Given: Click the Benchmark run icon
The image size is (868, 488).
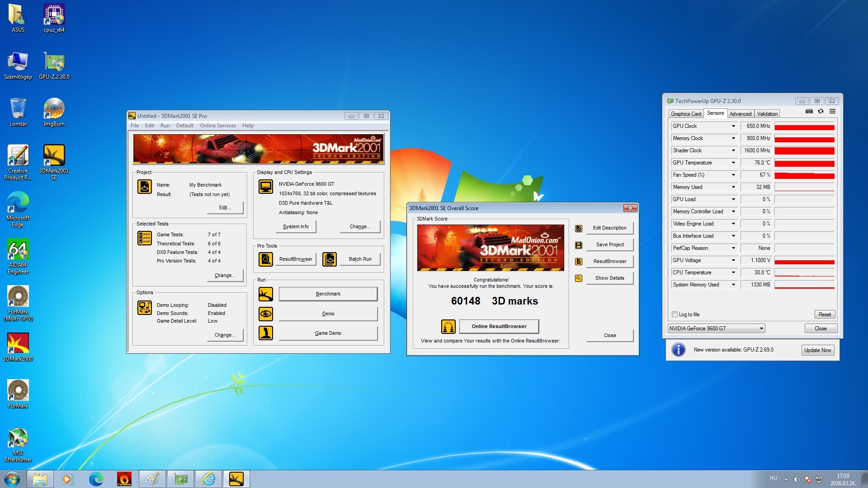Looking at the screenshot, I should [265, 294].
